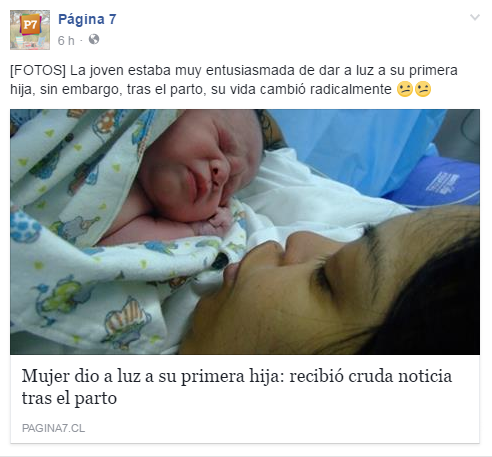Click the blue hospital pillow in photo
Image resolution: width=492 pixels, height=457 pixels.
433,182
